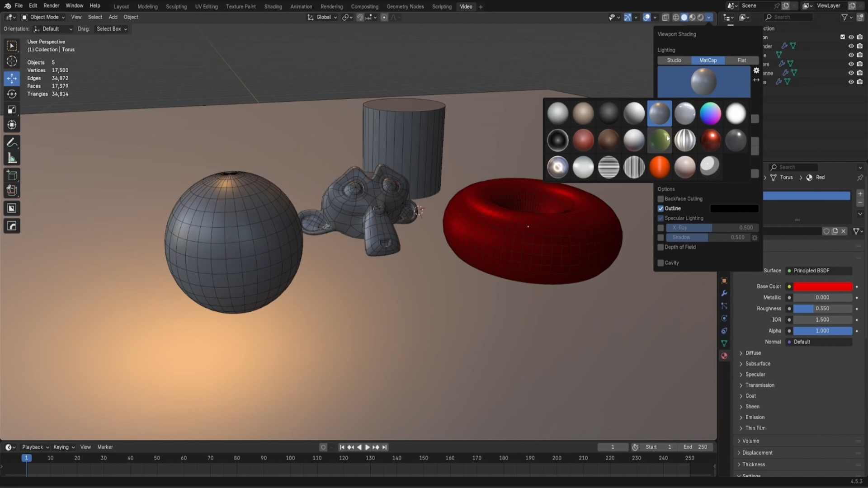Expand the Subsurface material panel
The height and width of the screenshot is (488, 868).
pos(757,364)
